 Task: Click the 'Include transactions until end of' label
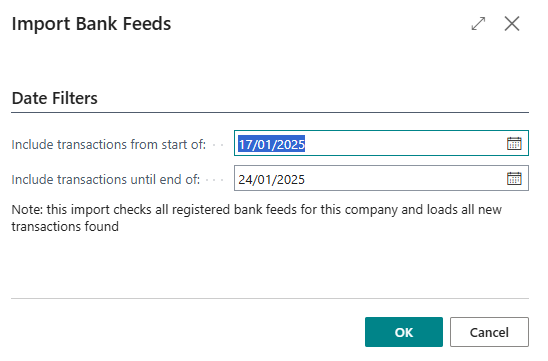(106, 179)
